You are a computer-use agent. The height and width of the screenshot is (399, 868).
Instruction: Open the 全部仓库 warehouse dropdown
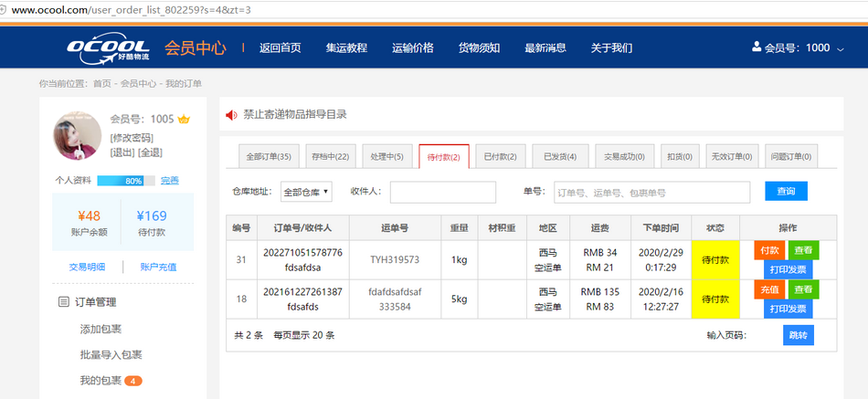pos(306,192)
